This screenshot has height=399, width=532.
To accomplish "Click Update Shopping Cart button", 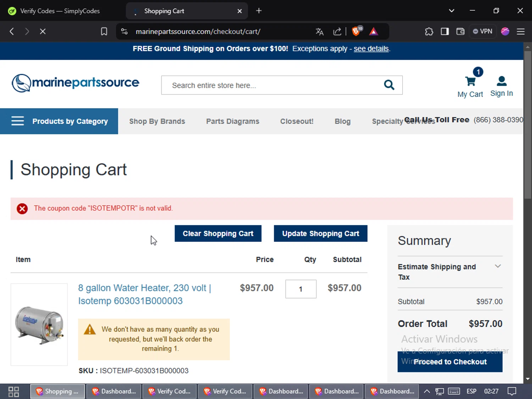I will [x=321, y=233].
